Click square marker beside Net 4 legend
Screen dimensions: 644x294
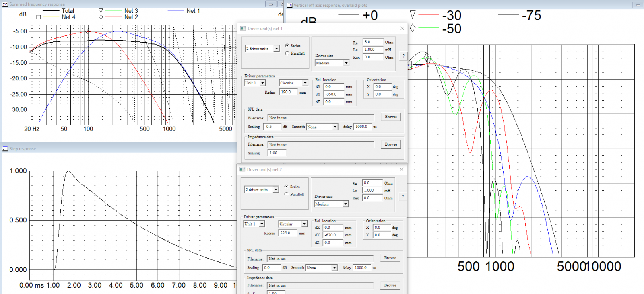click(39, 17)
